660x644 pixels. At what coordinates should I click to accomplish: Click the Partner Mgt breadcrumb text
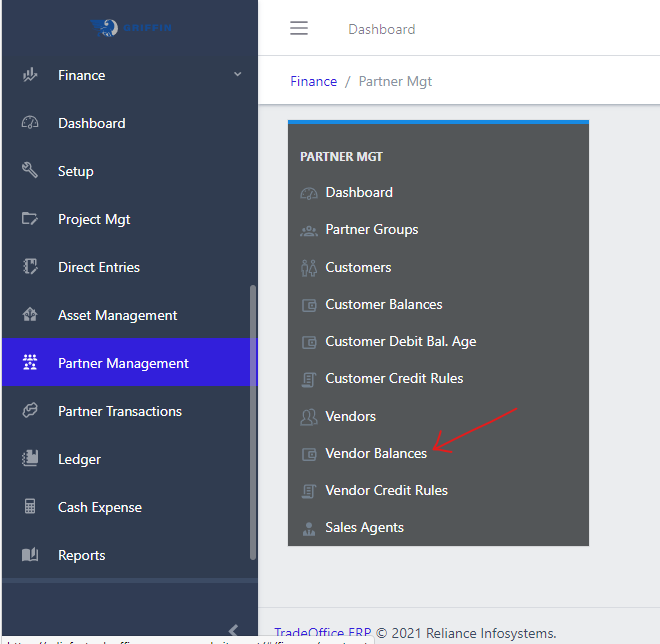pos(395,81)
